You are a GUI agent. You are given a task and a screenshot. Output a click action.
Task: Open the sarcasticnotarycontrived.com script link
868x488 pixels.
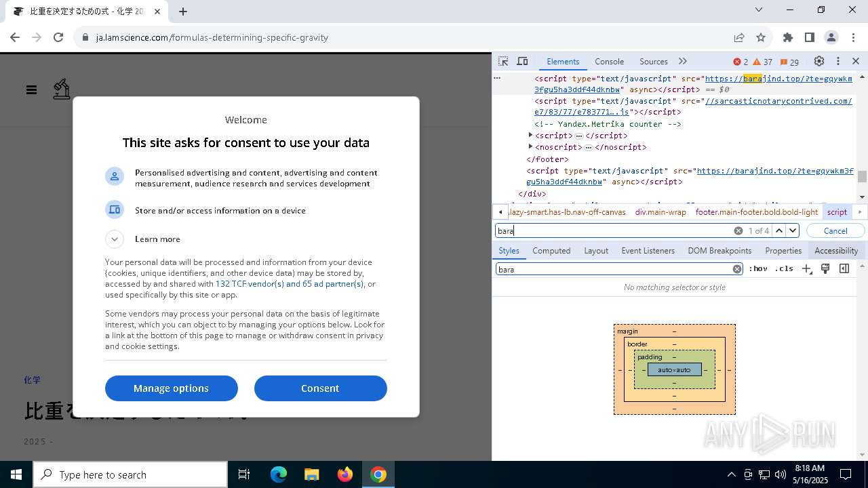click(693, 106)
